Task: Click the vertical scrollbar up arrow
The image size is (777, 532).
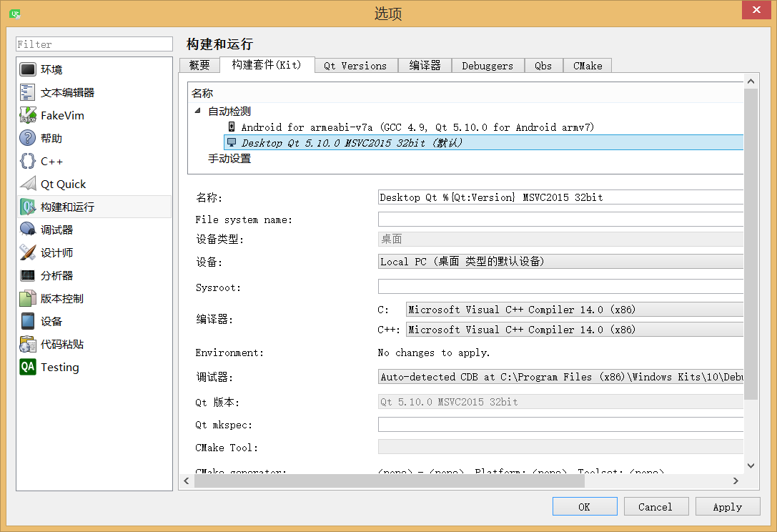Action: coord(751,82)
